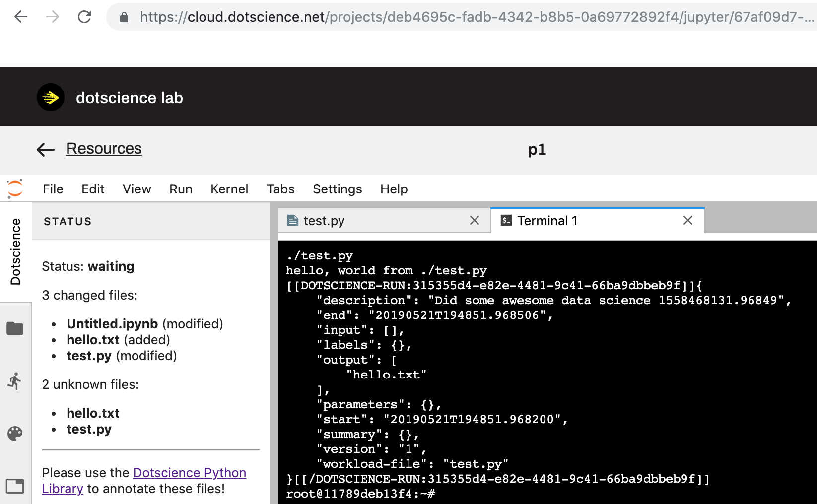Click the 2 unknown files heading

coord(90,384)
